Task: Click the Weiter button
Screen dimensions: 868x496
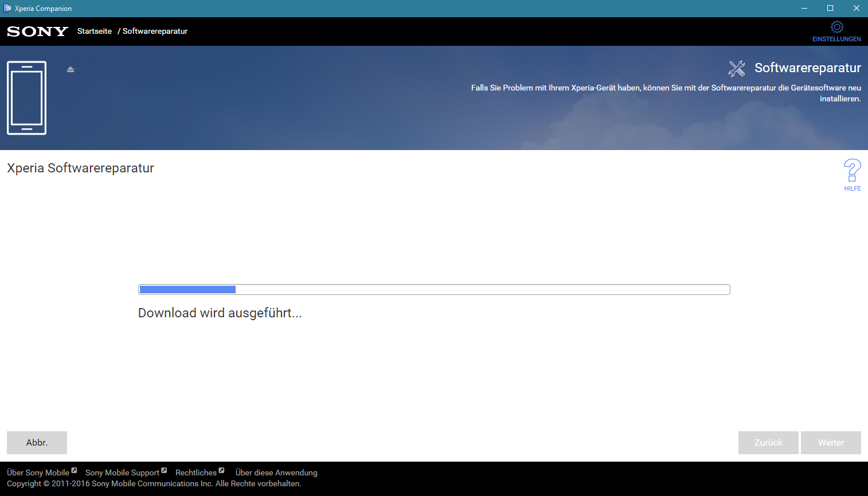Action: 831,443
